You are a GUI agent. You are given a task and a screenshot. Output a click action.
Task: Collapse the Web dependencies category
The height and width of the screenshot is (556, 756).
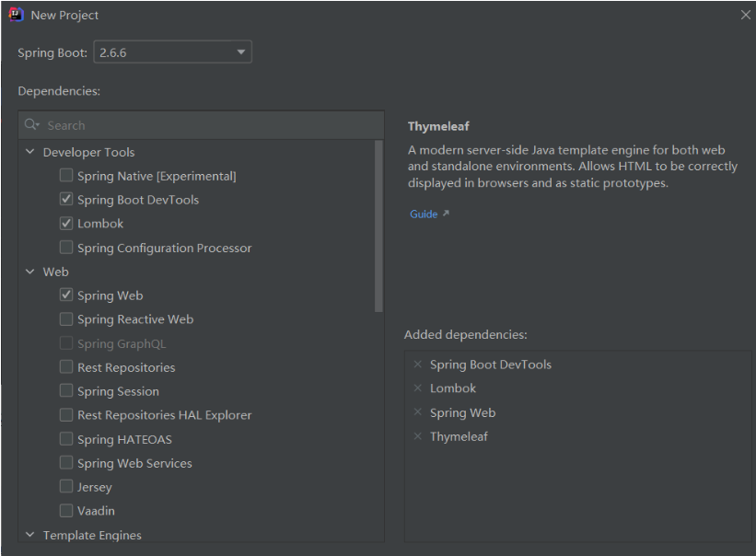tap(30, 272)
